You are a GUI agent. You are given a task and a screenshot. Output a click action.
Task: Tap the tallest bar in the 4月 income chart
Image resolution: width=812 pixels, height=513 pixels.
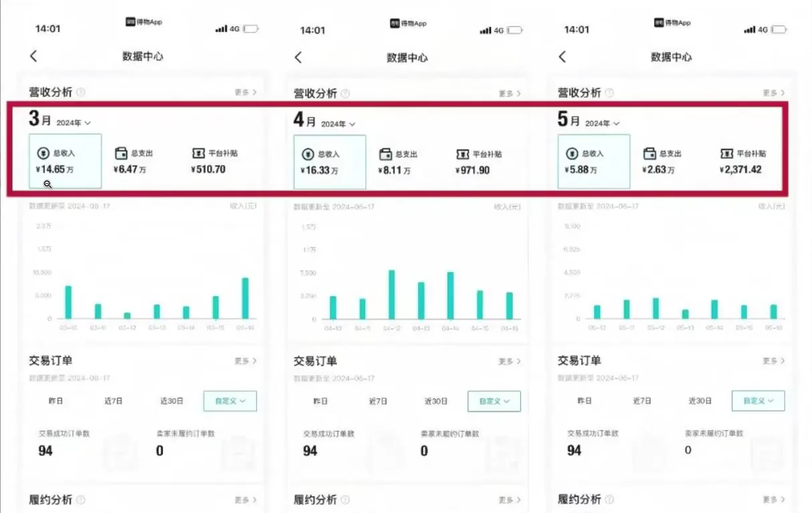click(391, 295)
